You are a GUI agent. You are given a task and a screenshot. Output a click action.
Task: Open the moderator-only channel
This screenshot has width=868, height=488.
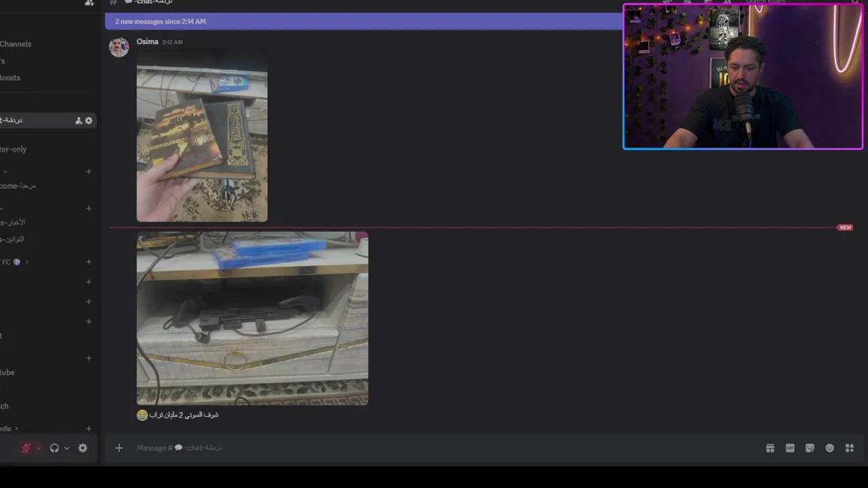14,149
